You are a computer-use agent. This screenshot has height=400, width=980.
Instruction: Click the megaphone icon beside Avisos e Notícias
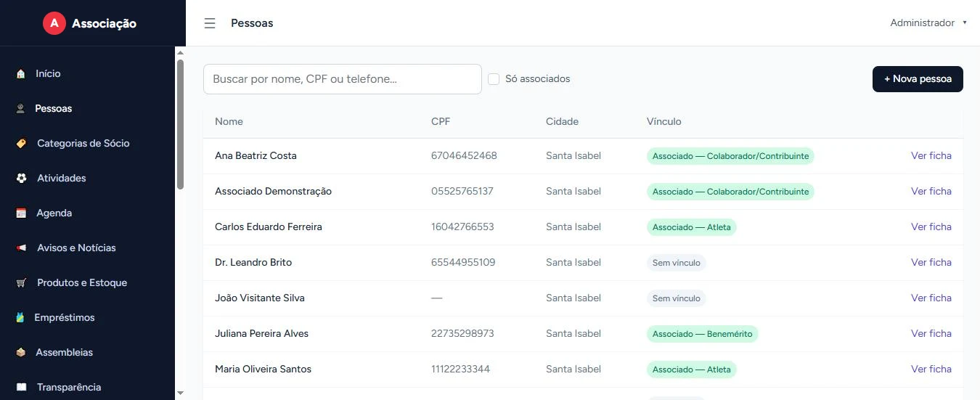[21, 248]
